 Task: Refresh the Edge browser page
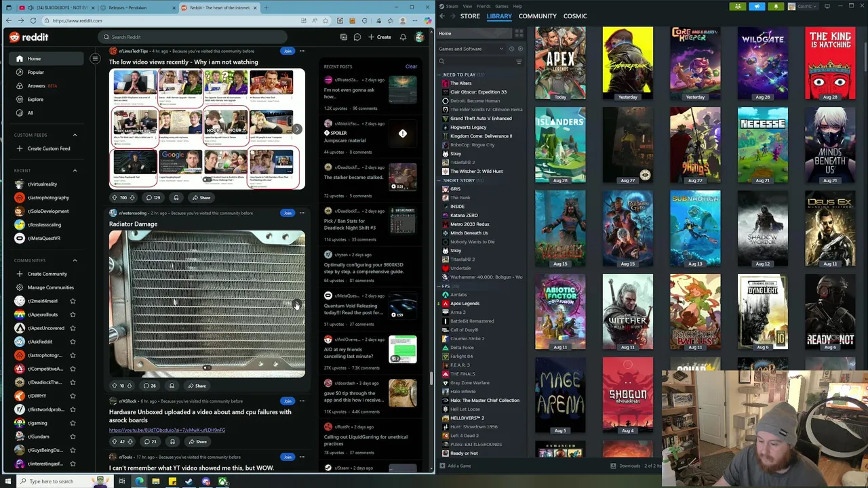33,20
